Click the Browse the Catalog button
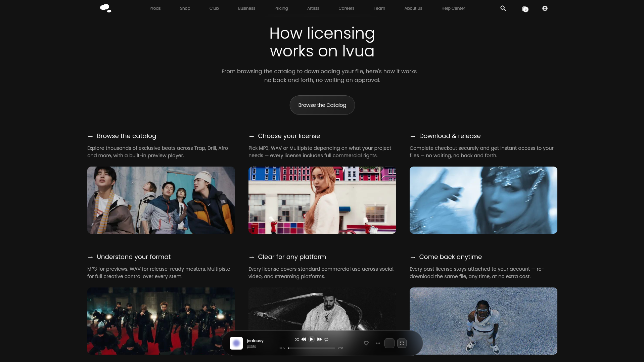Image resolution: width=644 pixels, height=362 pixels. tap(322, 105)
